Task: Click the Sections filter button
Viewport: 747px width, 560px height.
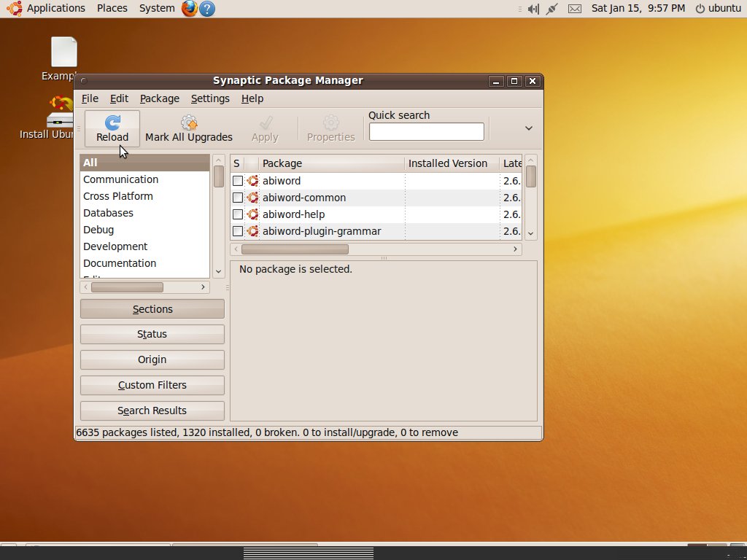Action: pyautogui.click(x=152, y=309)
